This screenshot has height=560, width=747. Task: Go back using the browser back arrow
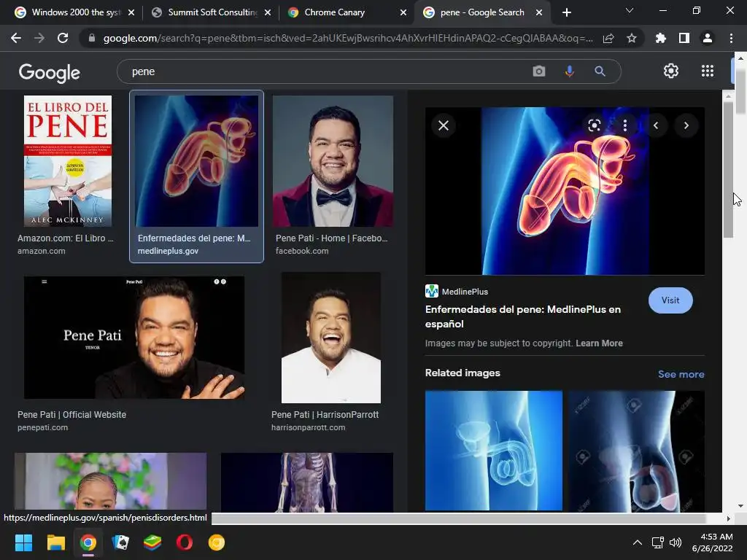[16, 38]
